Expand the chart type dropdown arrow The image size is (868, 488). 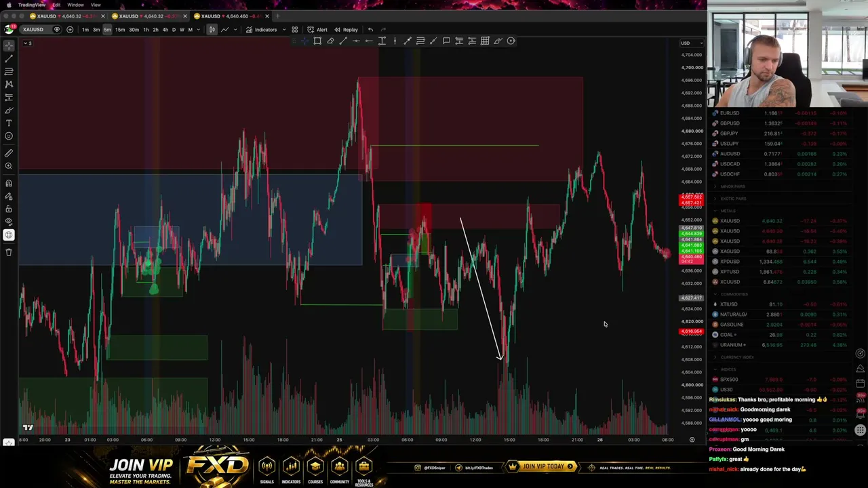[x=236, y=30]
